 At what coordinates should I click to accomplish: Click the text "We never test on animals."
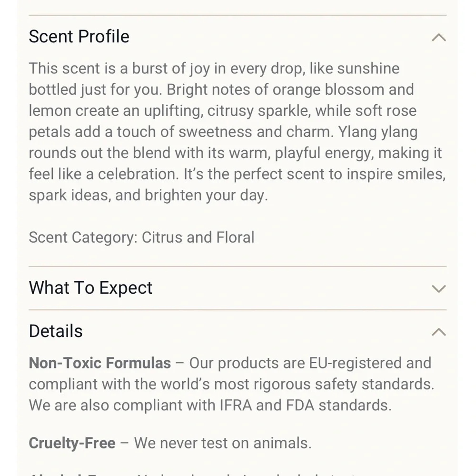[x=223, y=443]
